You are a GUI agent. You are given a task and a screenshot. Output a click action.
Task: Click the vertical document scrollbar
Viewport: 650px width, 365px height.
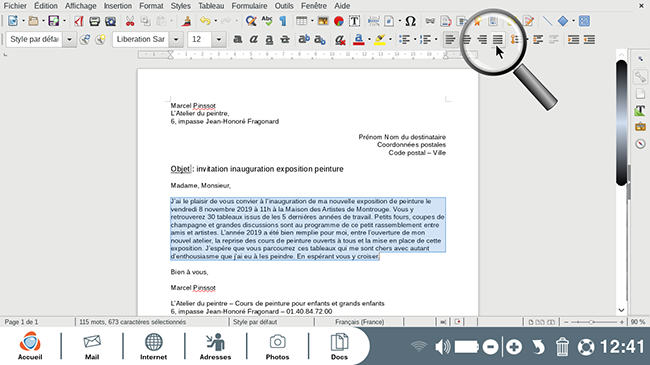coord(621,122)
